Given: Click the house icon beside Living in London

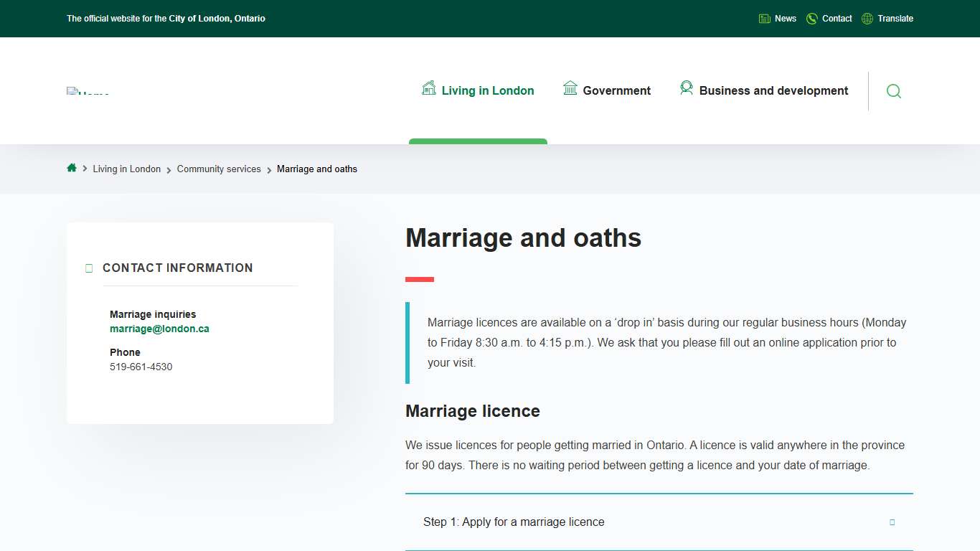Looking at the screenshot, I should (428, 88).
